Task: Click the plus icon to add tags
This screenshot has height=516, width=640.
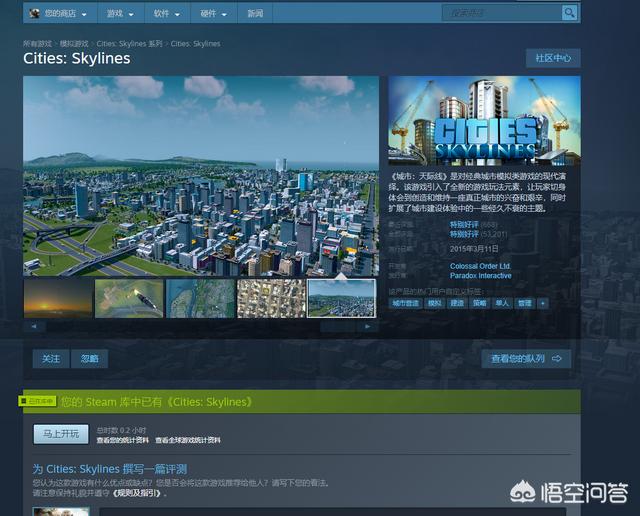Action: click(543, 303)
